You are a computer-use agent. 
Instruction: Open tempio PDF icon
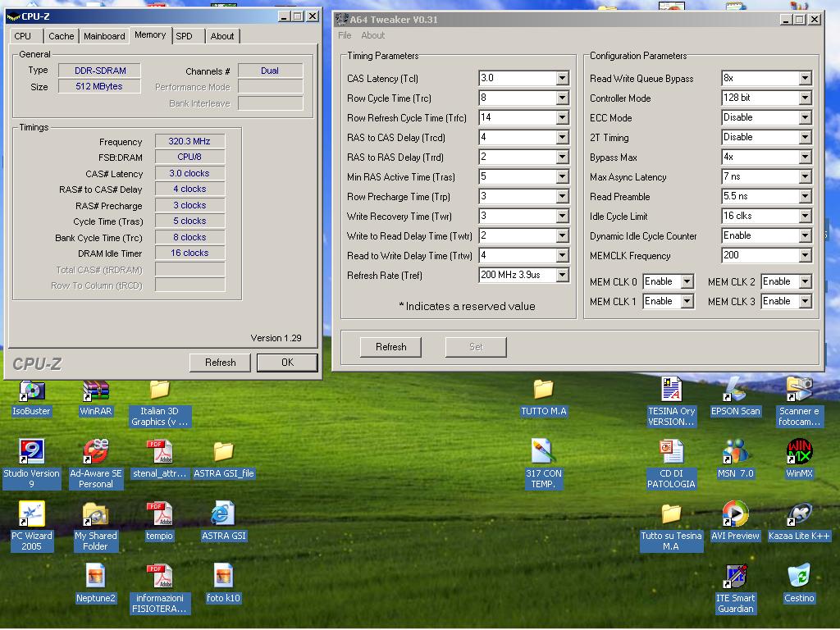tap(160, 521)
